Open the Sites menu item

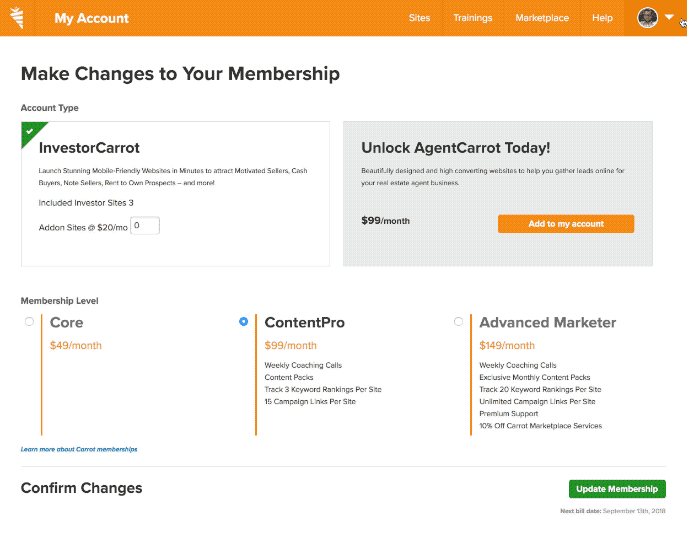(x=419, y=18)
